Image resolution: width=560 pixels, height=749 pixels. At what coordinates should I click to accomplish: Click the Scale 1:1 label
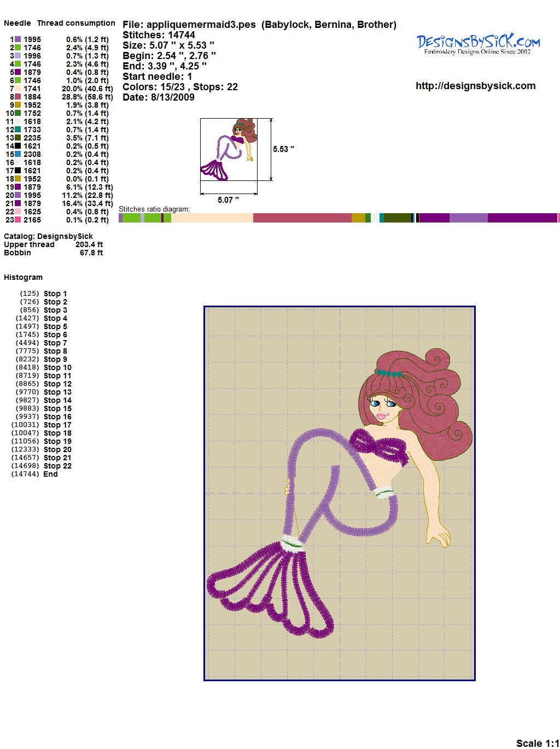(x=537, y=743)
